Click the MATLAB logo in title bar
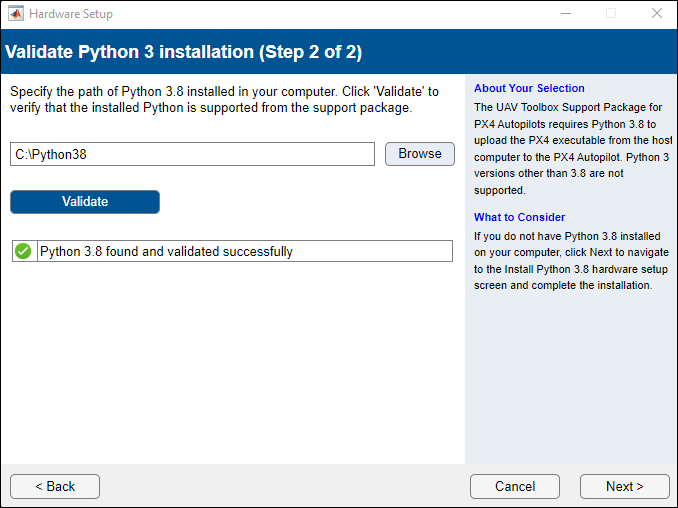The height and width of the screenshot is (508, 678). [16, 14]
